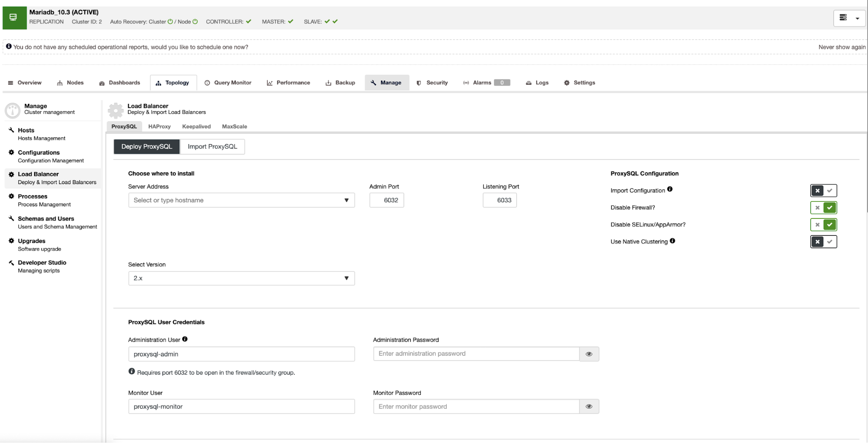Screen dimensions: 868x443
Task: Click the MASTER status checkmark
Action: [x=290, y=22]
